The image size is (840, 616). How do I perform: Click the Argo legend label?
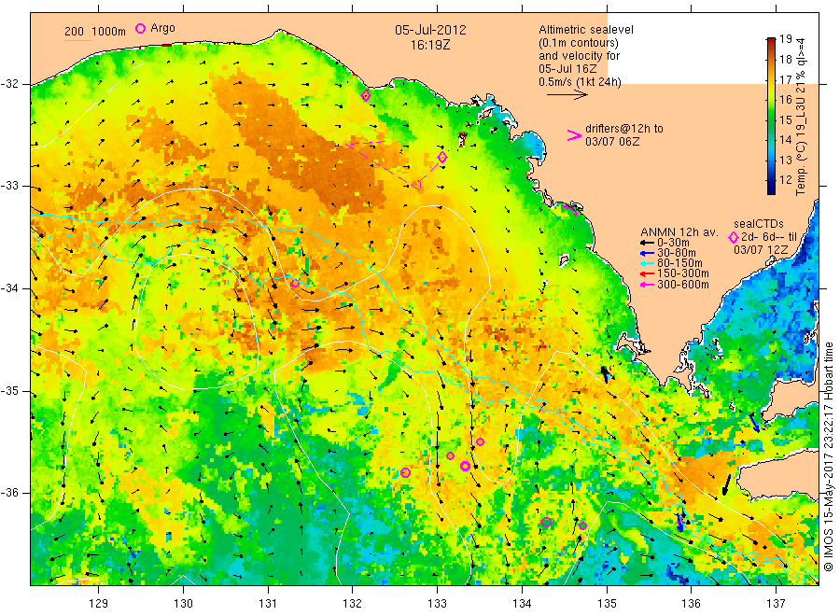click(x=162, y=28)
